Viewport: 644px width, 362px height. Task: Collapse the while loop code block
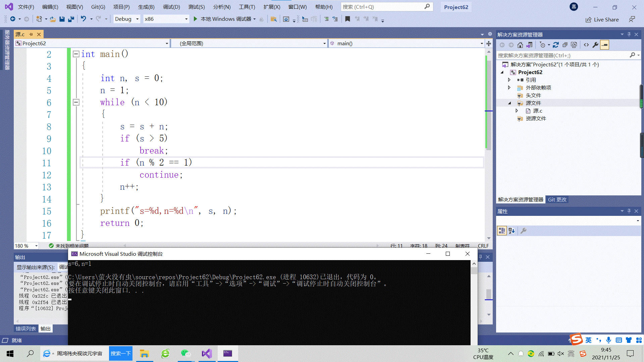[x=76, y=102]
